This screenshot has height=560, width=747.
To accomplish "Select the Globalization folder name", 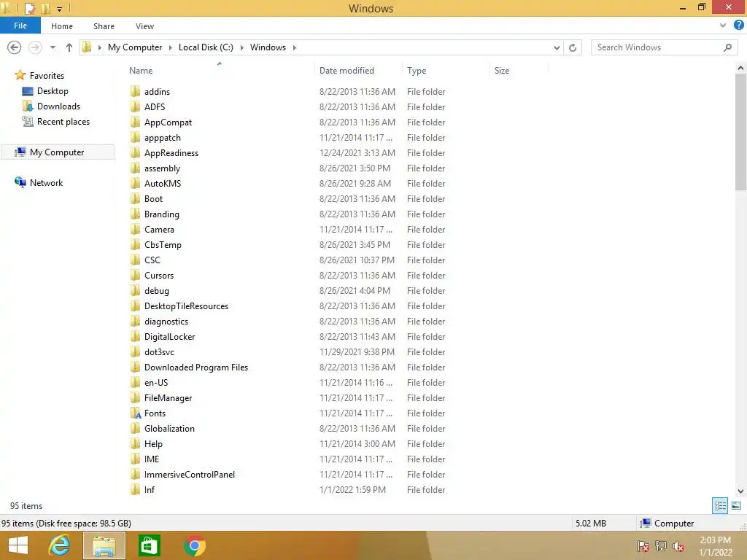I will [169, 429].
